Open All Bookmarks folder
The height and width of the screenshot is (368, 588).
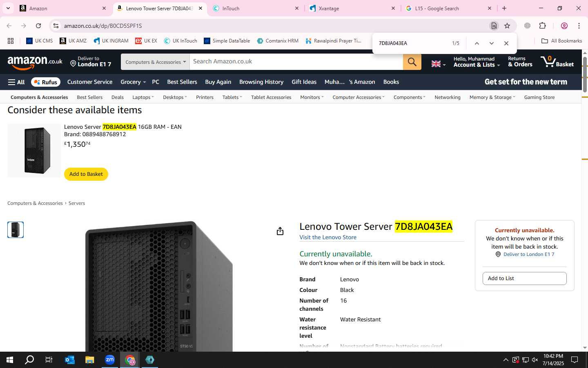tap(561, 41)
